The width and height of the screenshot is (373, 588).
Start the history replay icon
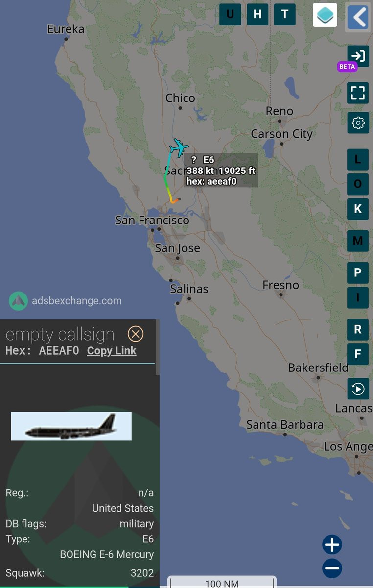click(358, 389)
